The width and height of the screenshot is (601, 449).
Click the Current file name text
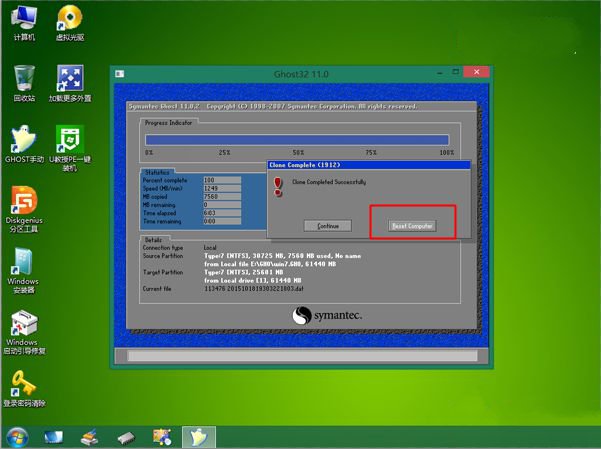(x=254, y=289)
